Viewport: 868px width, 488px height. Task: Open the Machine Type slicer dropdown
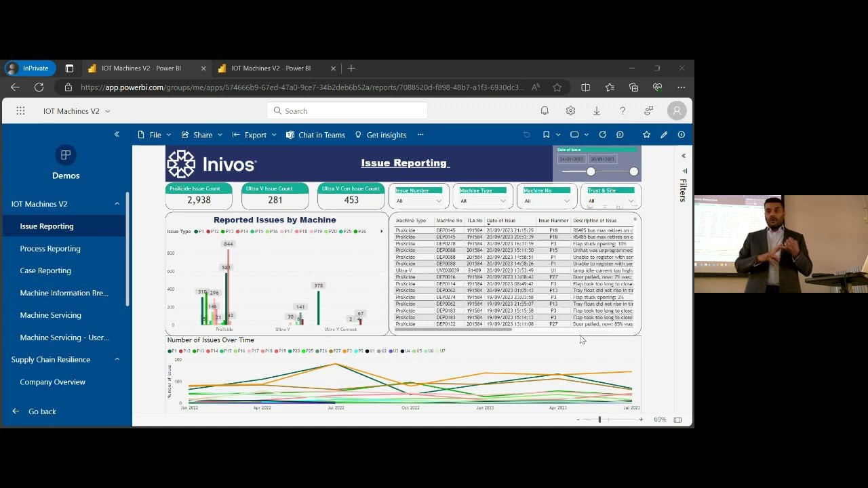tap(483, 201)
